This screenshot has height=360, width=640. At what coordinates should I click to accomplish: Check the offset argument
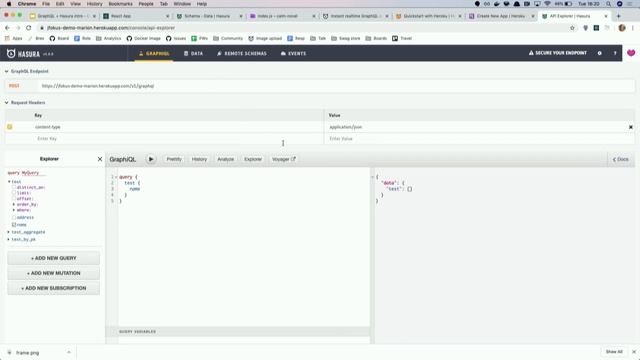[14, 198]
